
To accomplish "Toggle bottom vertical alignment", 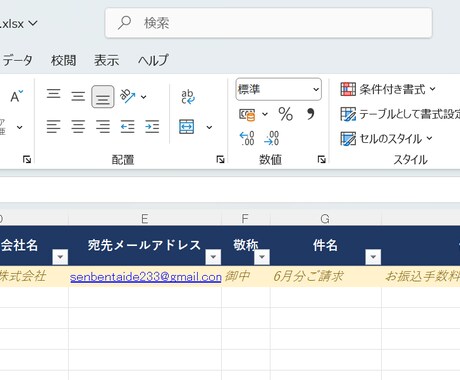I will click(103, 97).
